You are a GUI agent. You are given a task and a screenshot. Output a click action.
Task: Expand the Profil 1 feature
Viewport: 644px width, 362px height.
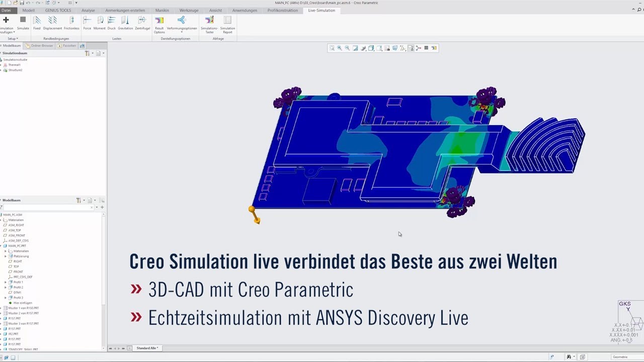(x=6, y=282)
